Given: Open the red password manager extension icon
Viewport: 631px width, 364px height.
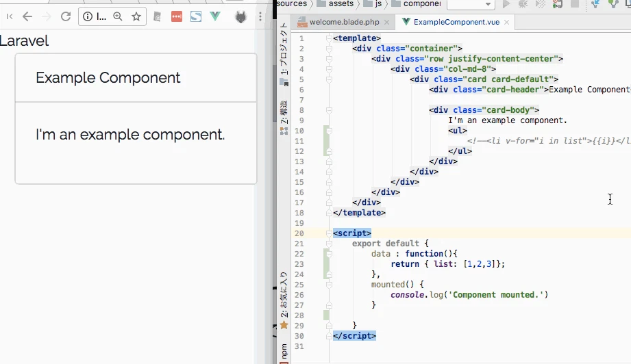Looking at the screenshot, I should [x=176, y=16].
